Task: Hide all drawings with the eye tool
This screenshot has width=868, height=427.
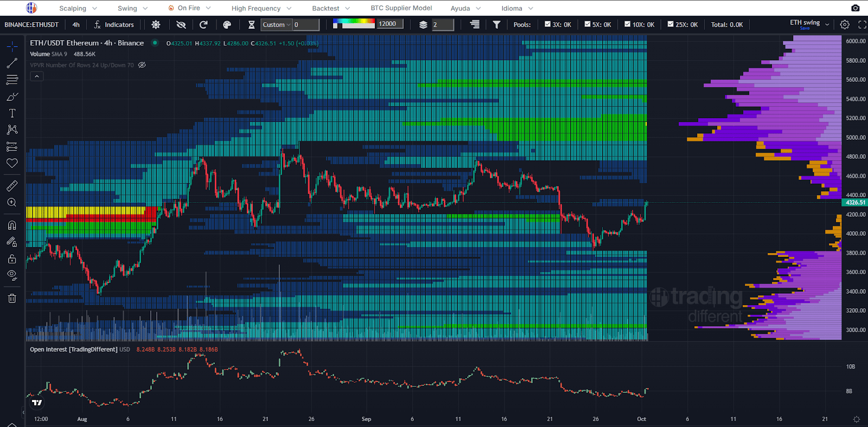Action: tap(12, 275)
